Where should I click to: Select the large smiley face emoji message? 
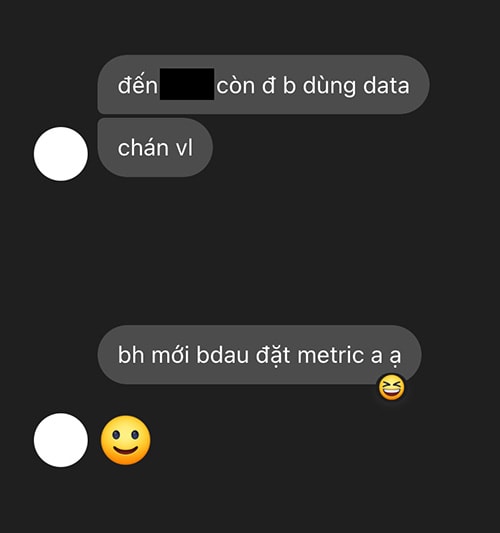[x=125, y=440]
